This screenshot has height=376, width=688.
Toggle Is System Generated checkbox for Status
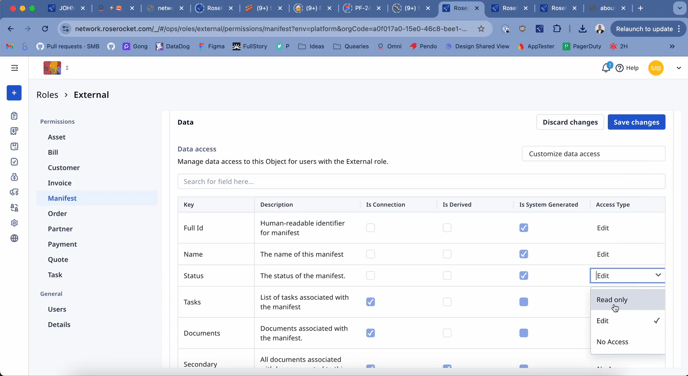[523, 276]
